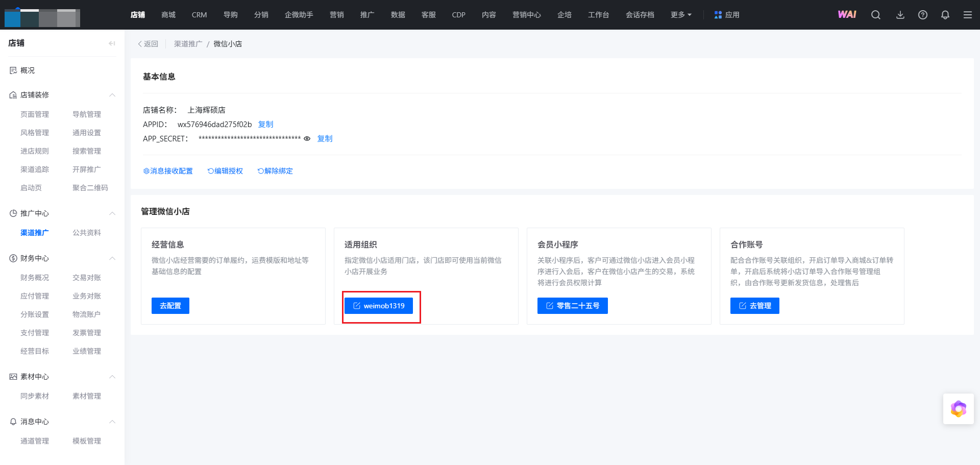Copy the APP_SECRET with 复制
This screenshot has width=980, height=465.
tap(325, 139)
